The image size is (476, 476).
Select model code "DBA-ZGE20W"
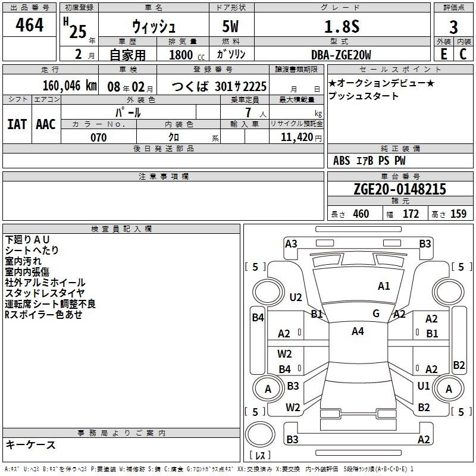click(x=341, y=55)
